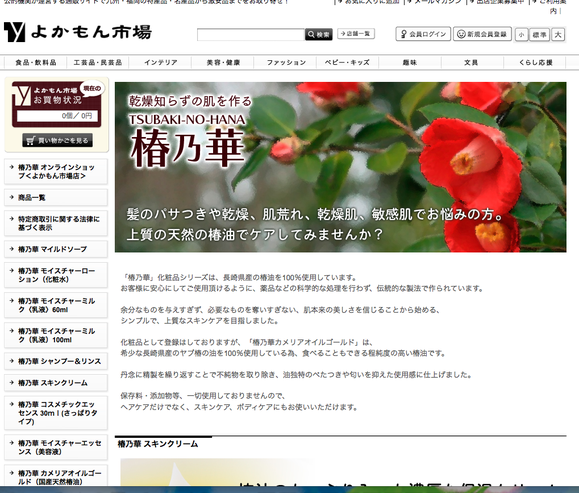The width and height of the screenshot is (579, 493).
Task: Open 椿乃華 マイルドソープ sidebar link
Action: coord(56,249)
